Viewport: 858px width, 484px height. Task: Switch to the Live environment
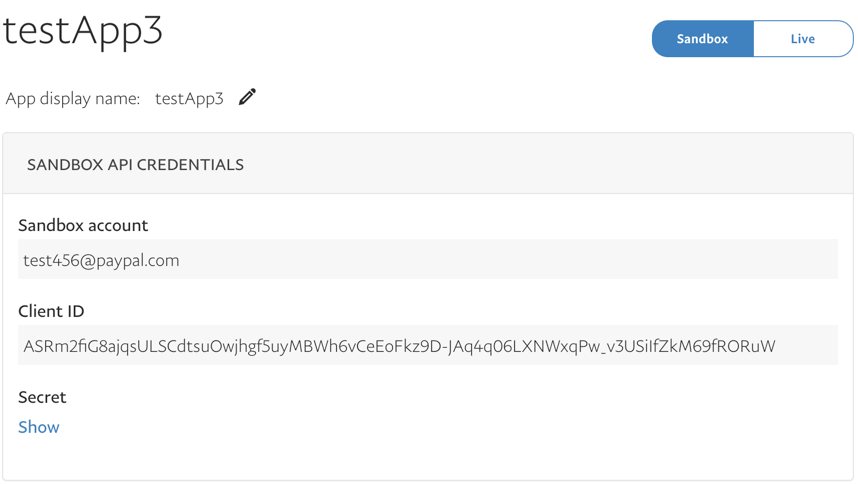pos(803,39)
